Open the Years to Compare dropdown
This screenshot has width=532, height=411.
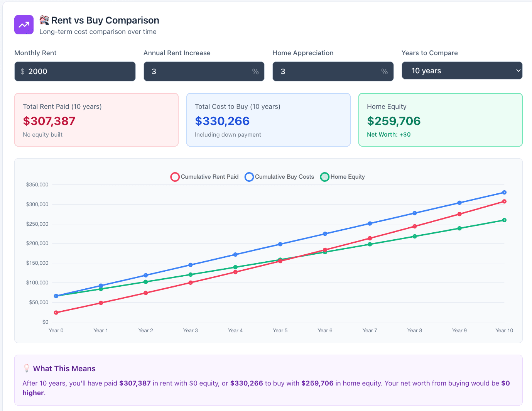(x=462, y=71)
